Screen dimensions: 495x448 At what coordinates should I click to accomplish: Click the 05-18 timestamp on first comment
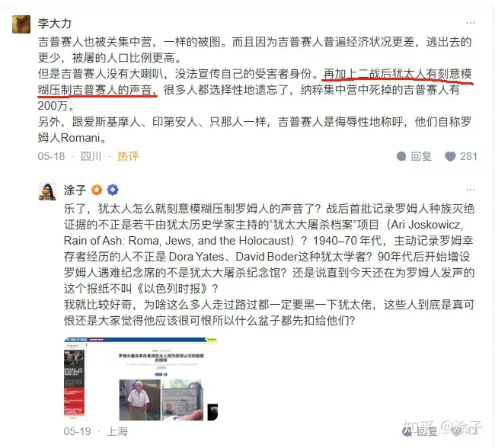pos(51,156)
